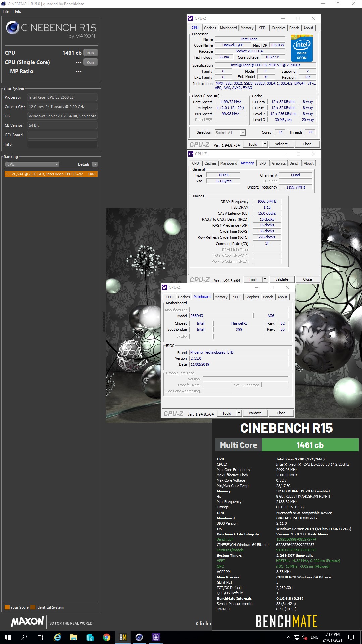
Task: Click the HPET timer entry
Action: point(221,561)
